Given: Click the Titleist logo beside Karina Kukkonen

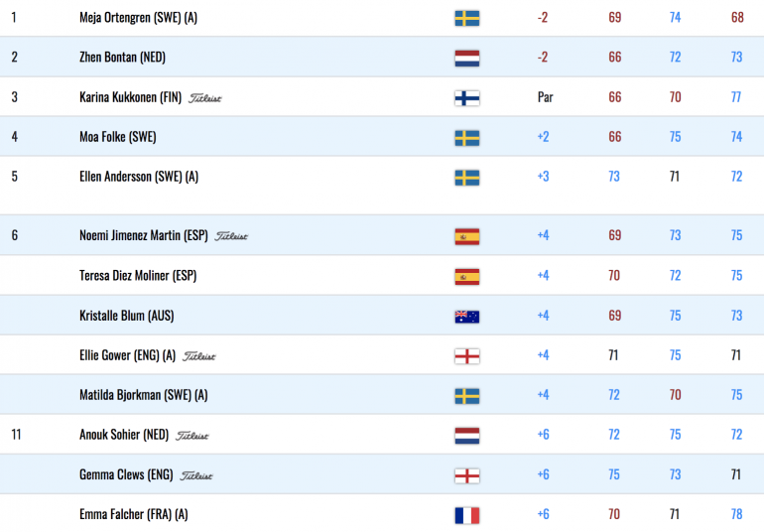Looking at the screenshot, I should pyautogui.click(x=204, y=98).
